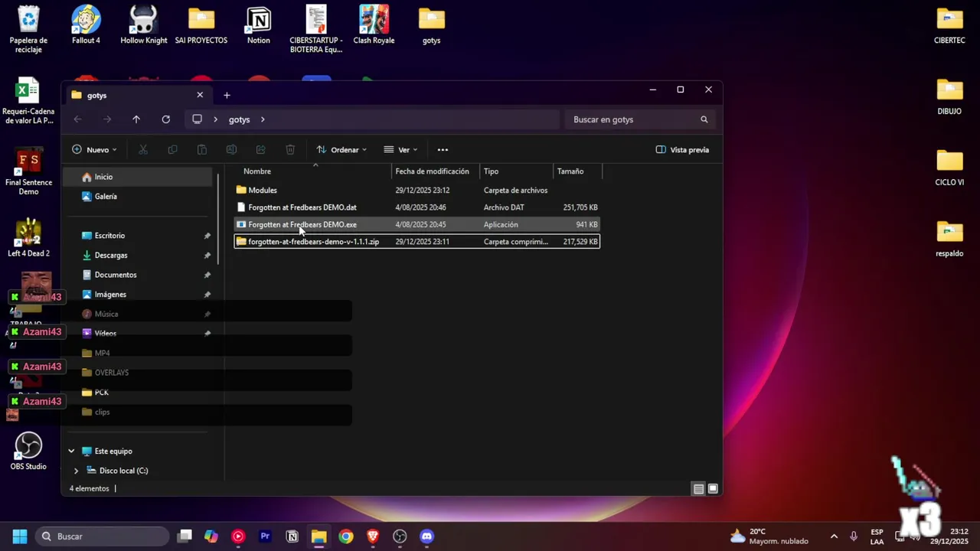The height and width of the screenshot is (551, 980).
Task: Open the Final Sentence Demo shortcut
Action: [x=28, y=172]
